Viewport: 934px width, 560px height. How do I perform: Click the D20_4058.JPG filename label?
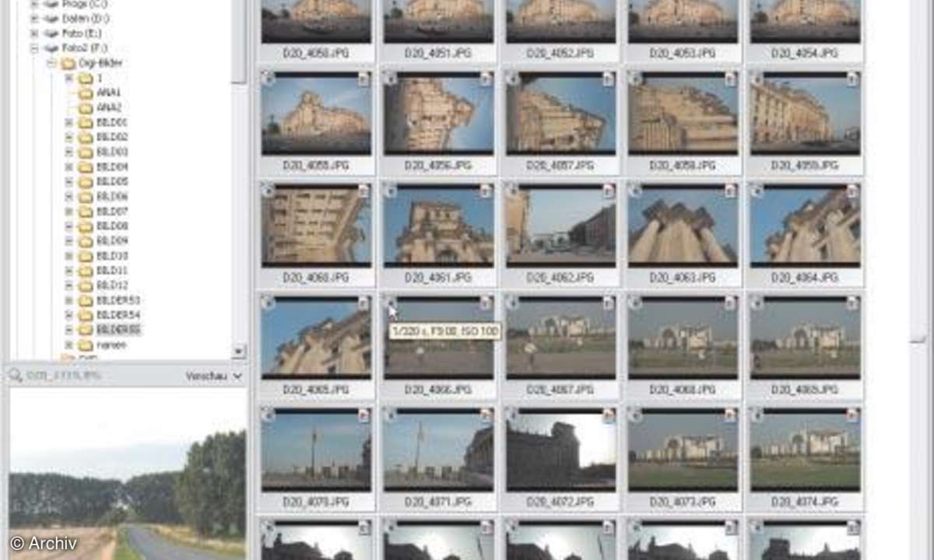click(683, 166)
